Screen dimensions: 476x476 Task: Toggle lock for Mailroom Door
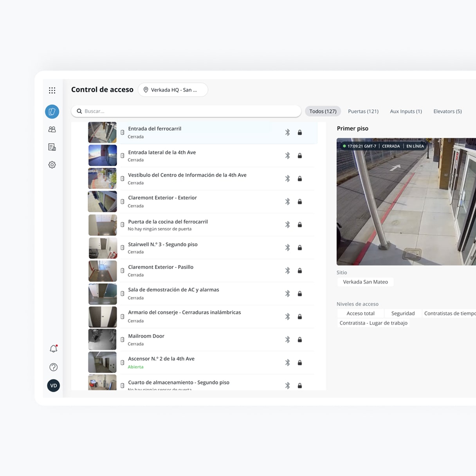300,340
